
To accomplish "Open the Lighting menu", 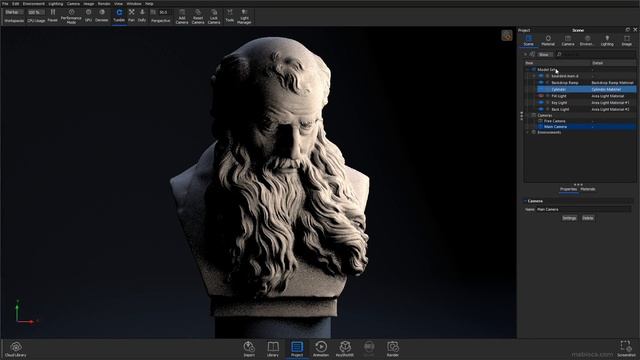I will point(56,4).
